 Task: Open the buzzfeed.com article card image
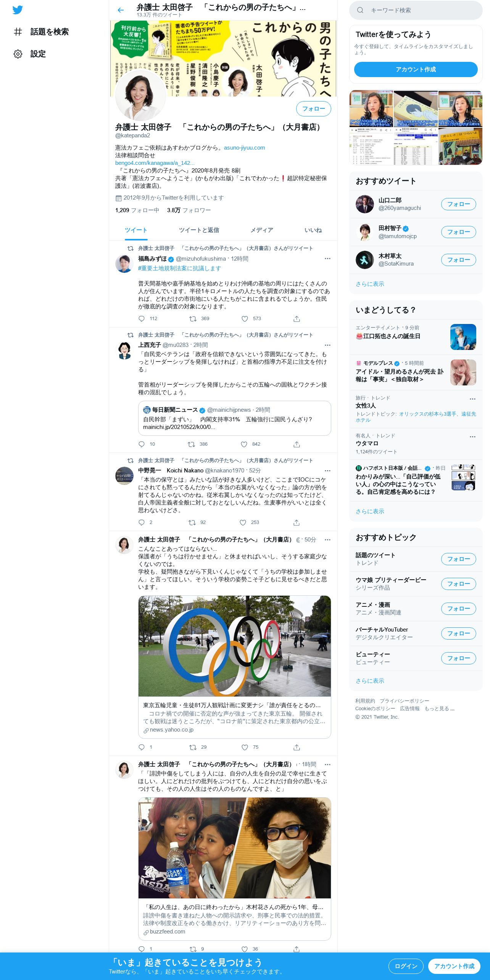point(234,848)
